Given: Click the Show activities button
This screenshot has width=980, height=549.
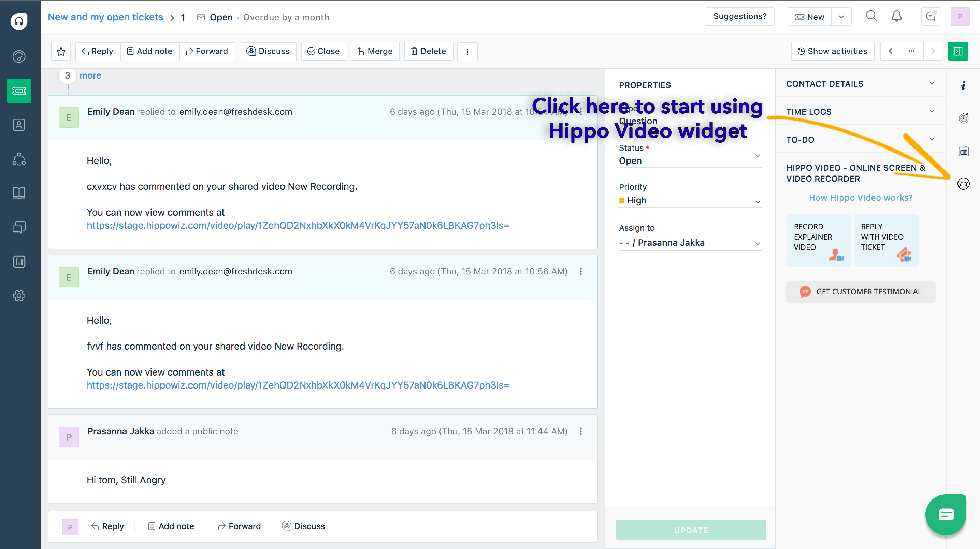Looking at the screenshot, I should coord(832,52).
